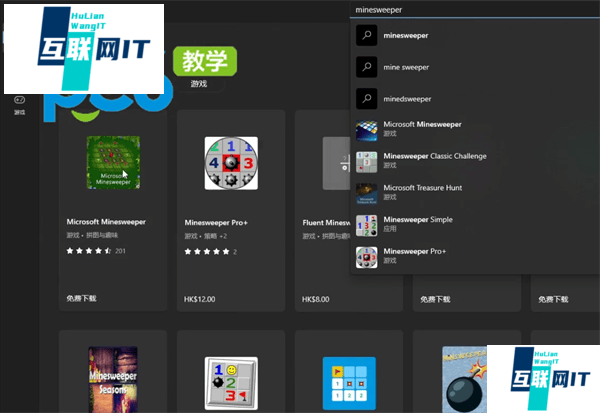This screenshot has height=413, width=600.
Task: Open the Microsoft Treasure Hunt suggestion
Action: tap(474, 194)
